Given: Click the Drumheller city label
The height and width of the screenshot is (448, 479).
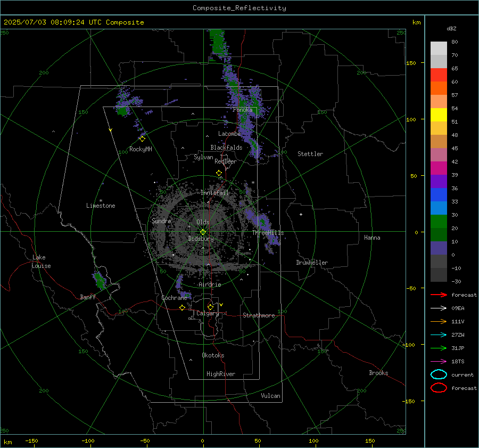Looking at the screenshot, I should pyautogui.click(x=312, y=263).
